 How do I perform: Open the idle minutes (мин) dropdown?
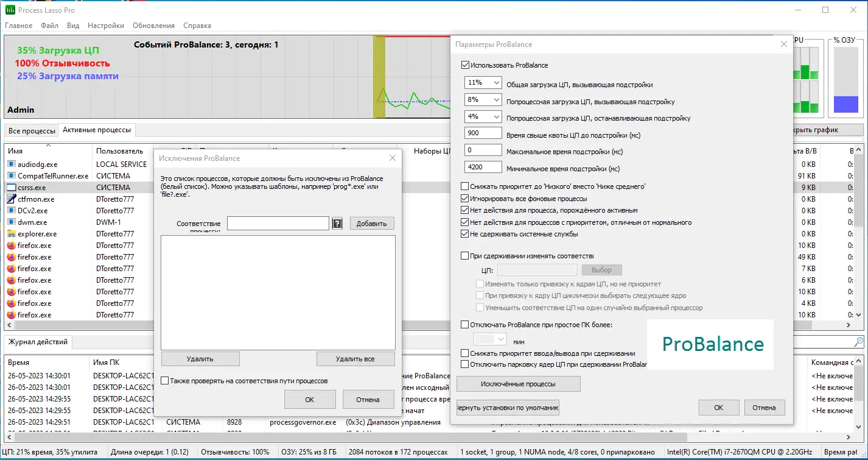490,339
